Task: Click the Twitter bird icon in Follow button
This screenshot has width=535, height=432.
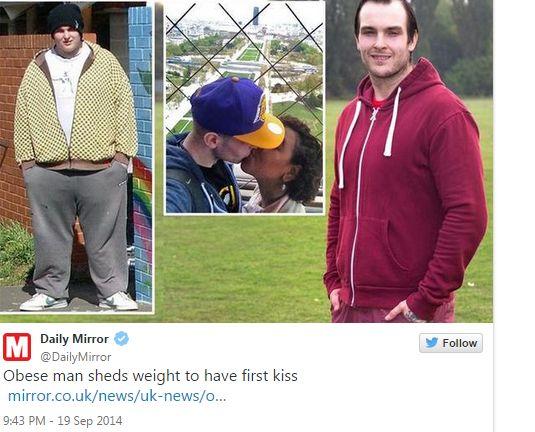Action: (x=431, y=343)
